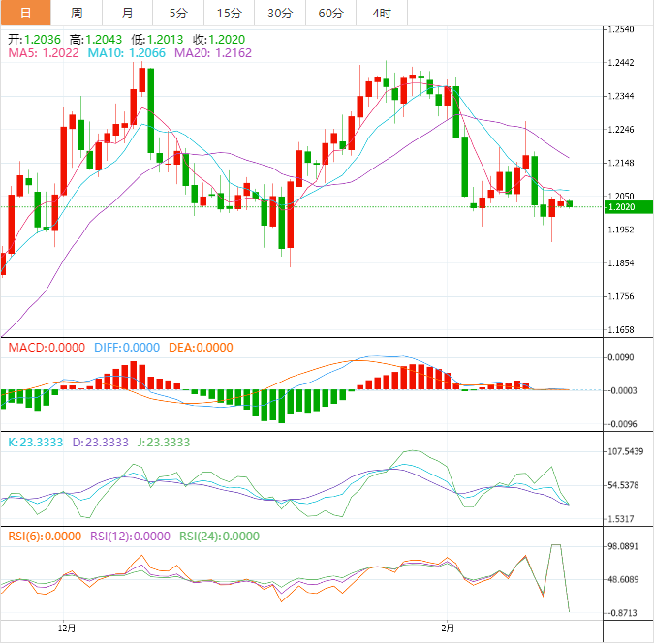Open the 15分 fifteen-minute chart tab
The height and width of the screenshot is (644, 654).
tap(229, 13)
